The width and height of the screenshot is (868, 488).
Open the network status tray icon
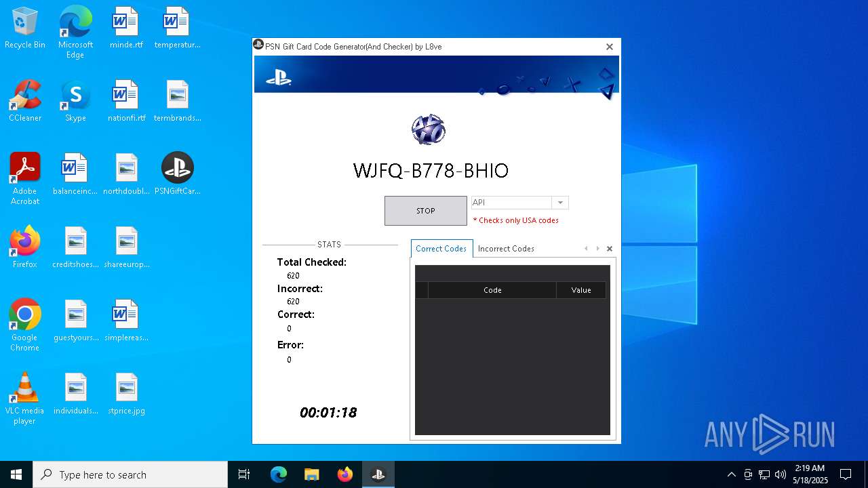click(x=764, y=474)
